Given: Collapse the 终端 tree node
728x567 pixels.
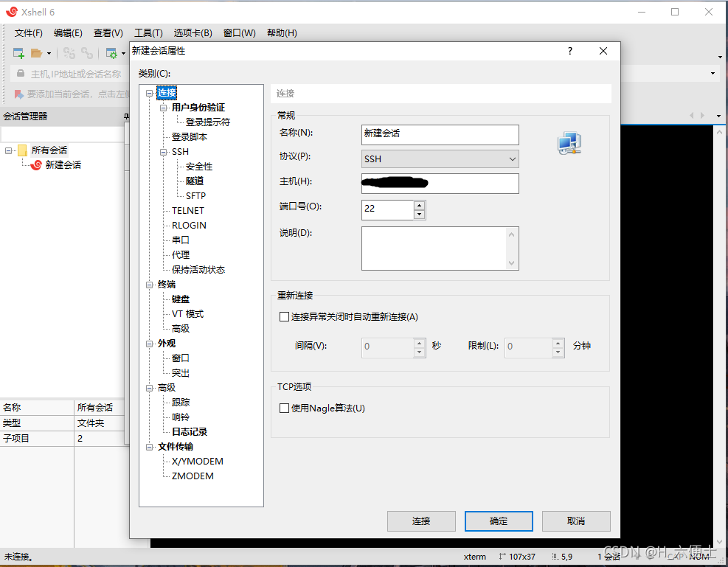Looking at the screenshot, I should [150, 285].
